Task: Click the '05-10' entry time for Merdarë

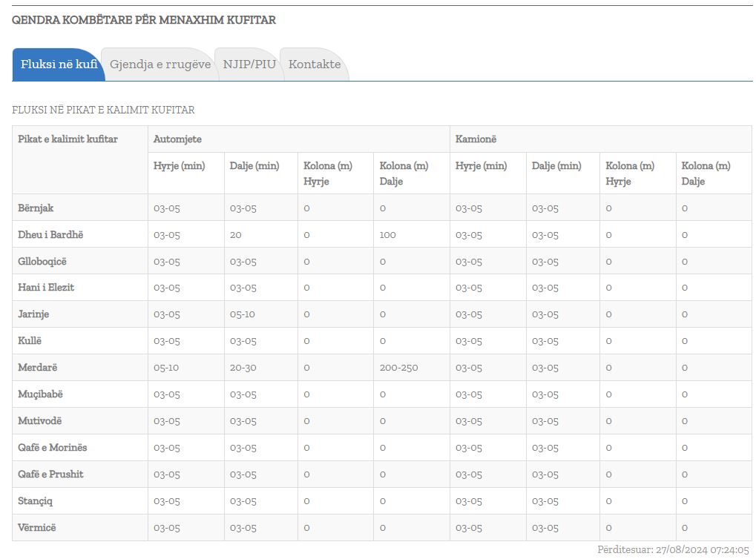Action: [x=166, y=368]
